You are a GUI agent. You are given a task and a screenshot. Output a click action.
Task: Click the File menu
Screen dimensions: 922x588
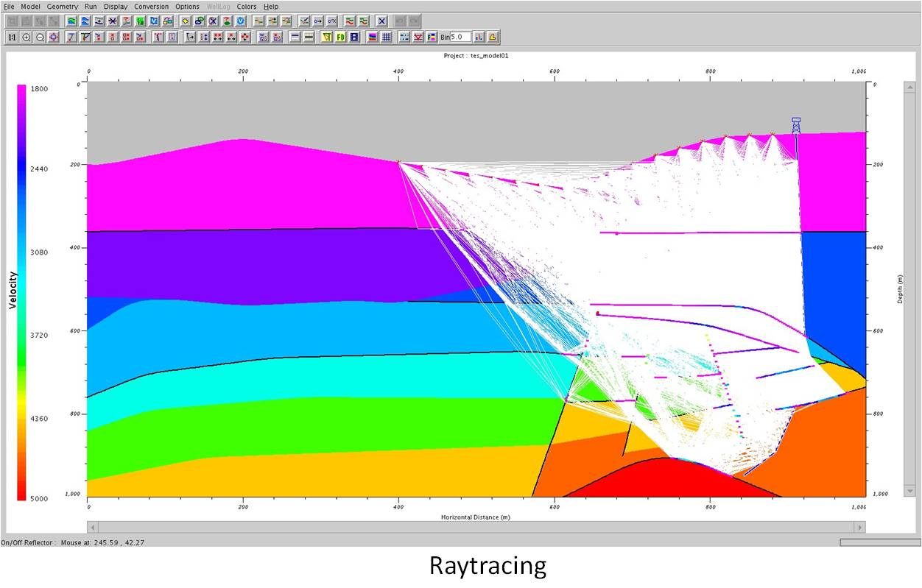coord(9,6)
